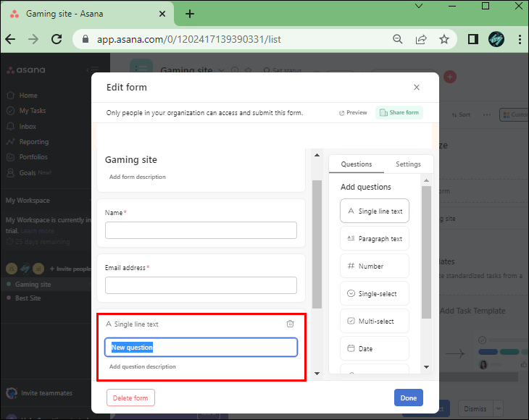Viewport: 529px width, 420px height.
Task: Add a Single line text question
Action: click(374, 211)
